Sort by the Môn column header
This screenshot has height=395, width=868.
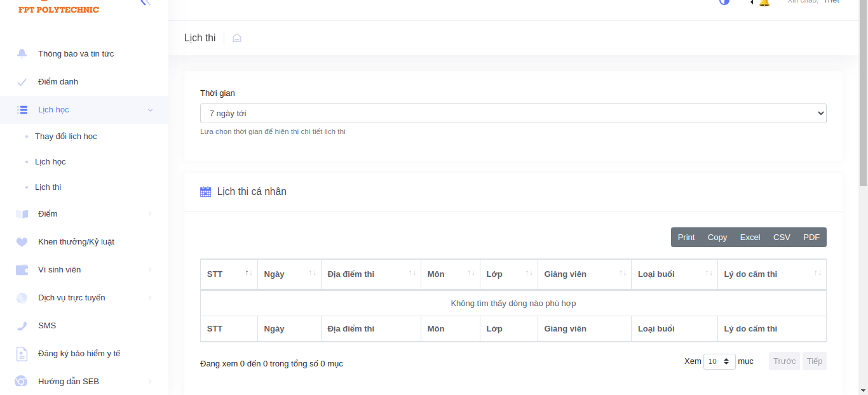(451, 274)
